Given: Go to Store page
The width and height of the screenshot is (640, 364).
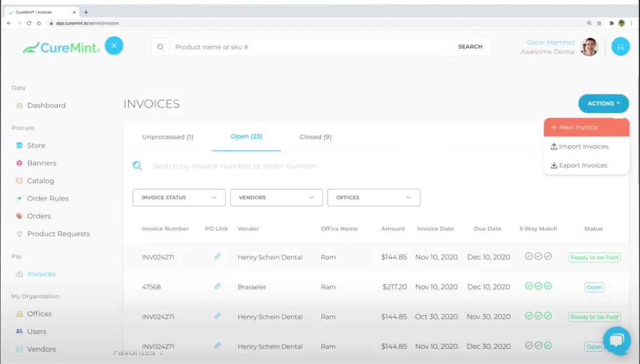Looking at the screenshot, I should point(36,145).
